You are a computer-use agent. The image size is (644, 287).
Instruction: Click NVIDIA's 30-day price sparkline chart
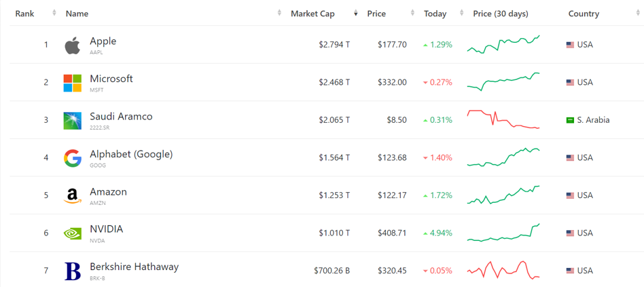pyautogui.click(x=503, y=233)
